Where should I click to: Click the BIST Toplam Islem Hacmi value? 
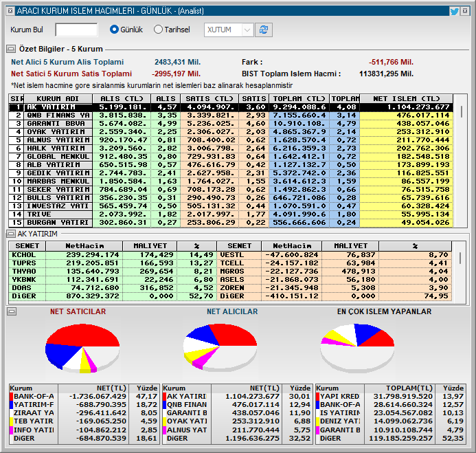386,74
